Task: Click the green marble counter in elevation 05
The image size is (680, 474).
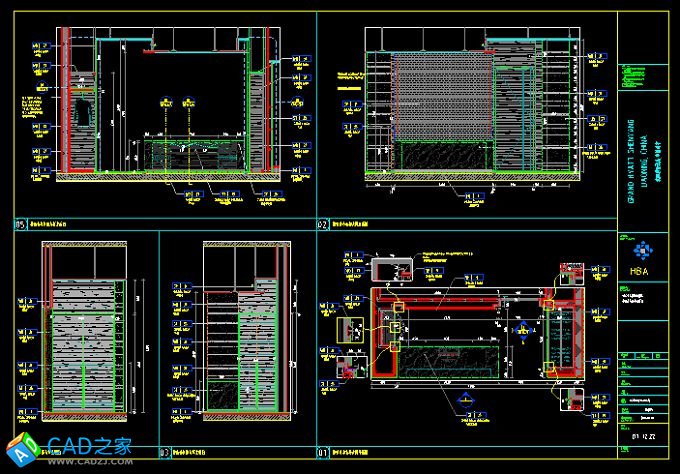Action: click(195, 155)
